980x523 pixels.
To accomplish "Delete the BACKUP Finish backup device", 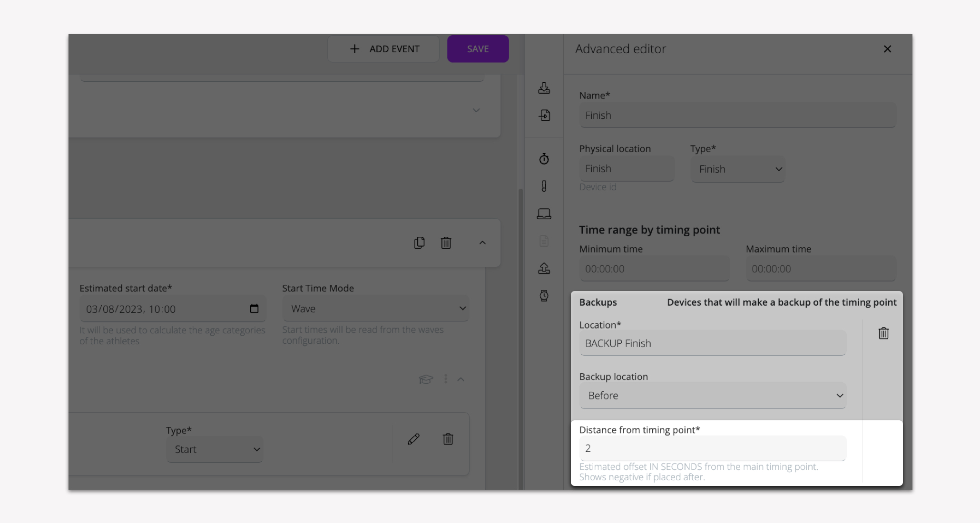I will click(x=883, y=333).
